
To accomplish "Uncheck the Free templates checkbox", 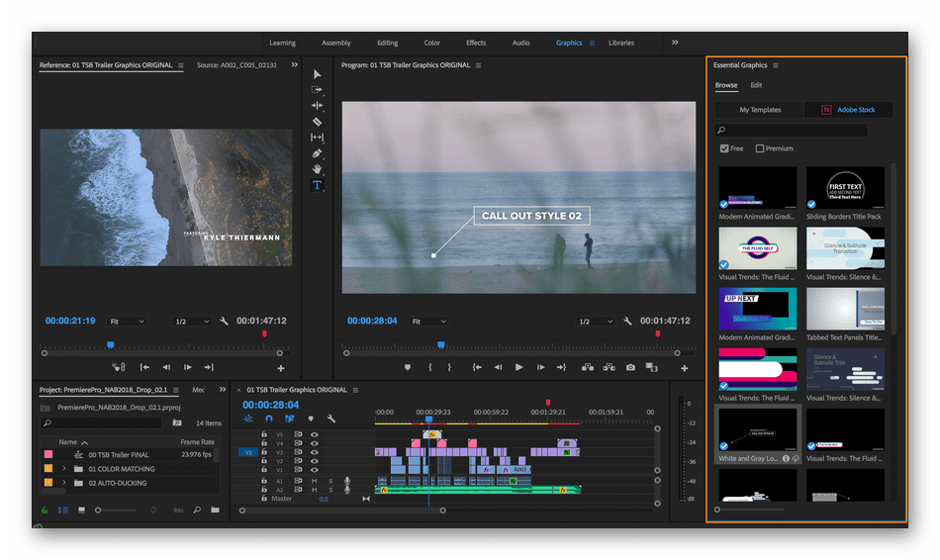I will coord(725,148).
